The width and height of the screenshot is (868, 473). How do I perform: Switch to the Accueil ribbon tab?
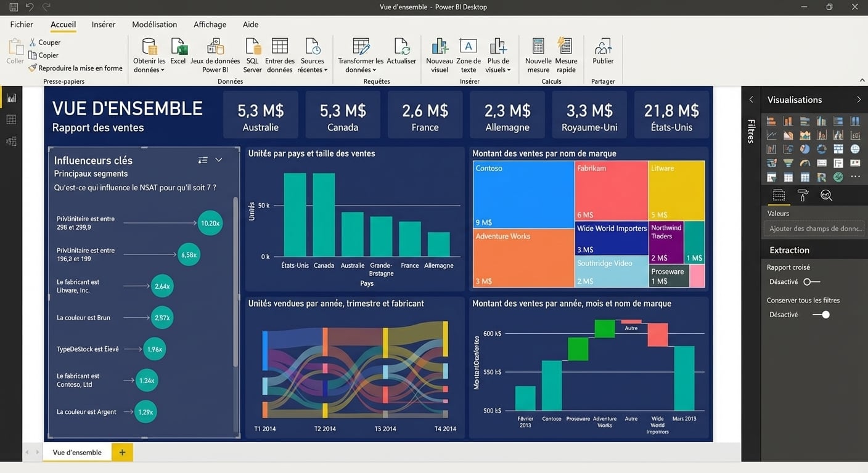[x=63, y=25]
